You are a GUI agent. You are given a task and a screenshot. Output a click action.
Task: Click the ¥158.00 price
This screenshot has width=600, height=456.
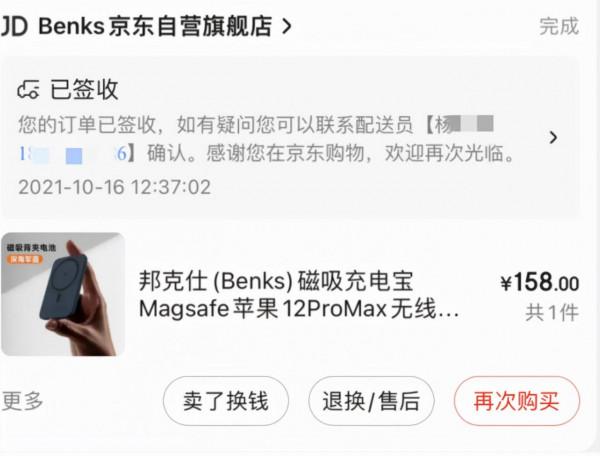pyautogui.click(x=540, y=282)
